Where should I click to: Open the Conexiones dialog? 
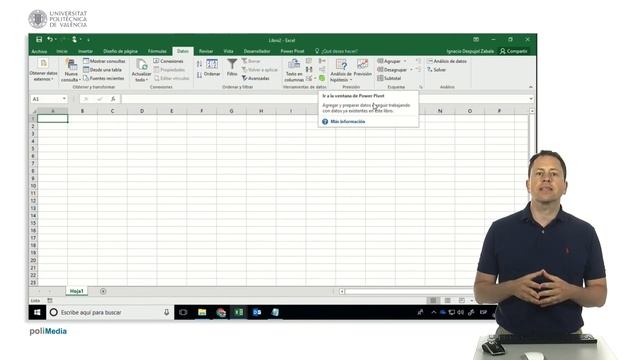(169, 61)
